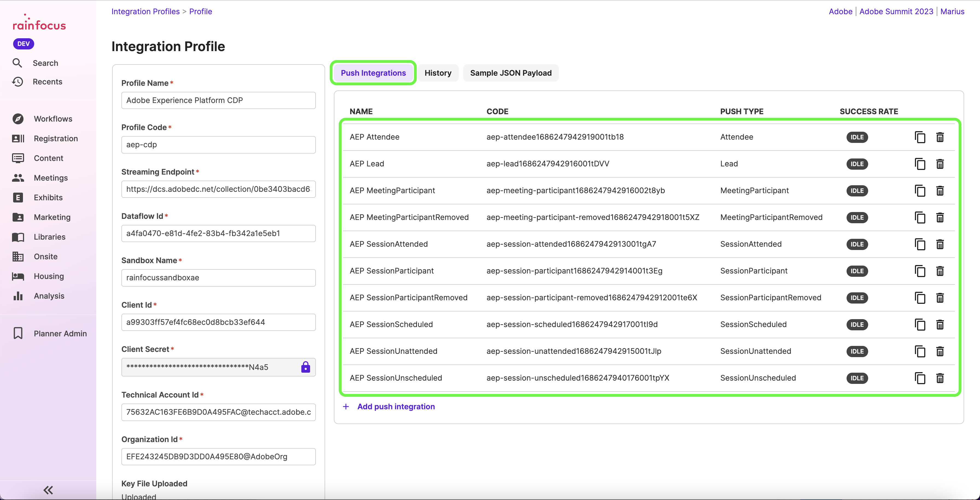The height and width of the screenshot is (500, 980).
Task: Click Add push integration link
Action: [x=396, y=407]
